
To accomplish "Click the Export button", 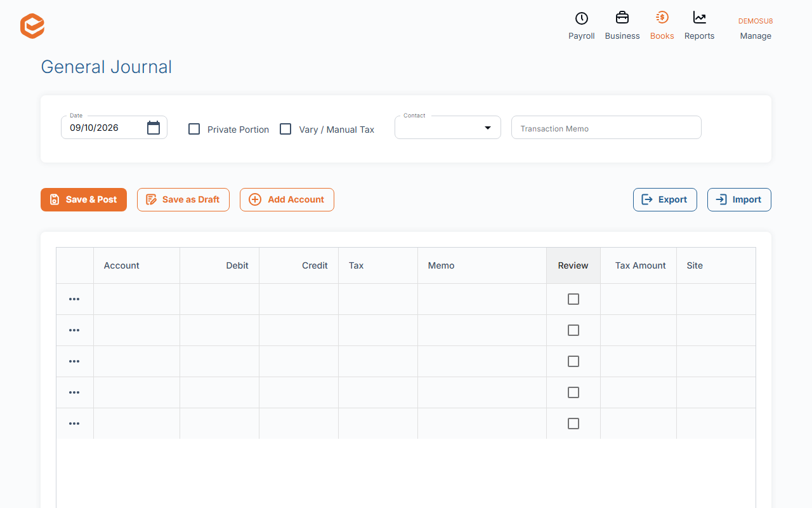I will (x=665, y=199).
